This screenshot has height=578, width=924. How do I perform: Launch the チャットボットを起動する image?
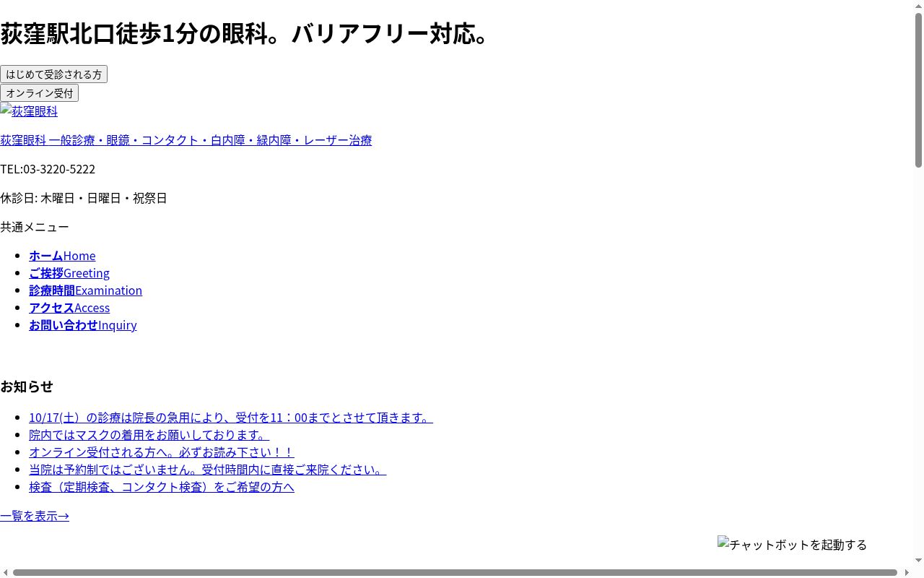tap(792, 544)
